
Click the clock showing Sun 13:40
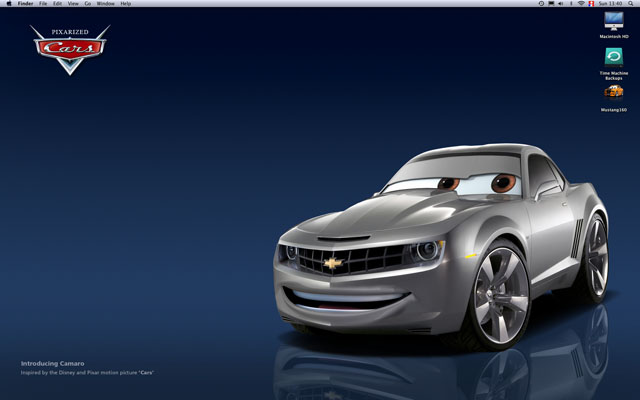click(x=610, y=3)
